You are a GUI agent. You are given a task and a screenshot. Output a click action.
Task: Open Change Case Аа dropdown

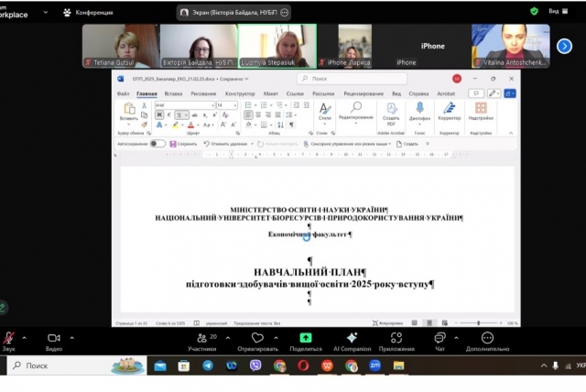pyautogui.click(x=208, y=125)
